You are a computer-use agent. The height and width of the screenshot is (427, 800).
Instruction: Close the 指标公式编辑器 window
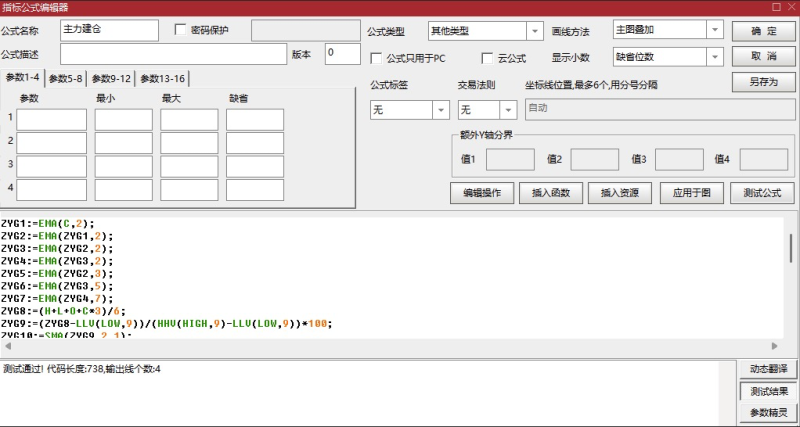[x=791, y=7]
